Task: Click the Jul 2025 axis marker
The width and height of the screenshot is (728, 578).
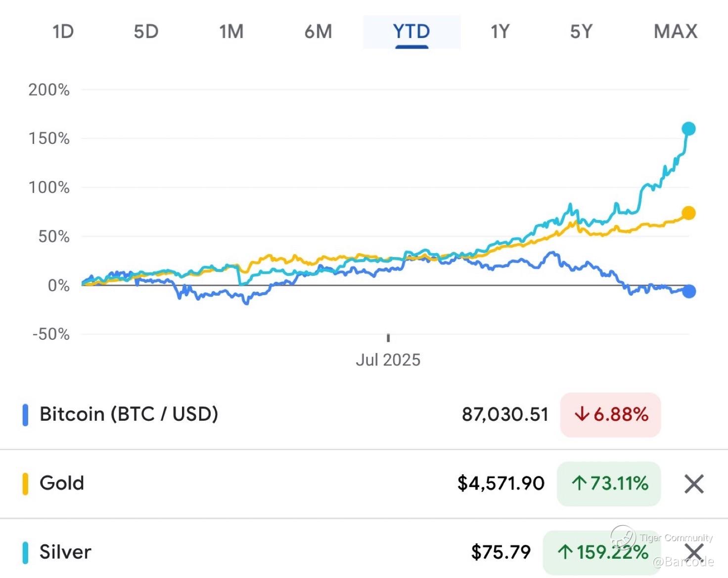Action: tap(388, 359)
